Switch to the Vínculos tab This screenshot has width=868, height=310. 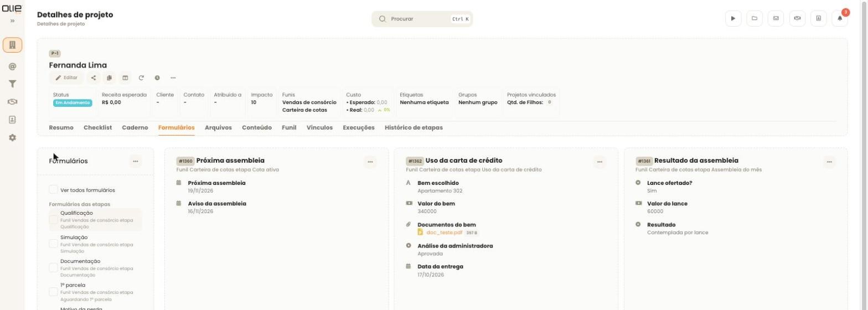[319, 128]
